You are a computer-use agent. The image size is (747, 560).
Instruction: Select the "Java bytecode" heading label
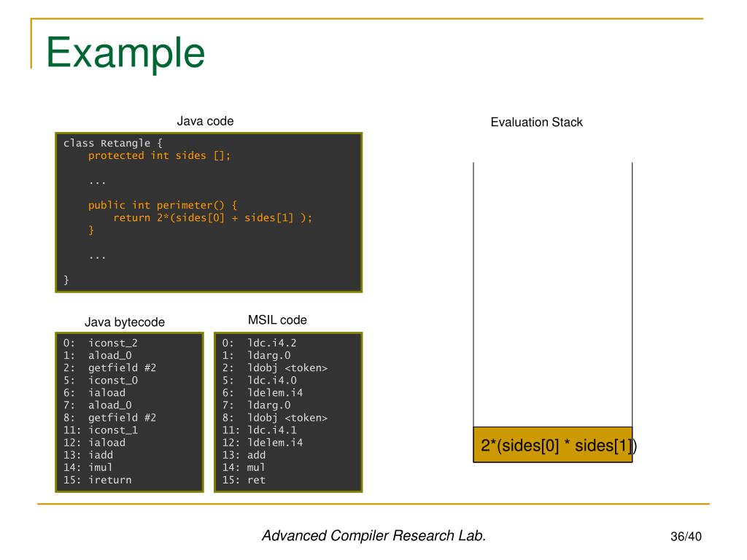click(124, 322)
